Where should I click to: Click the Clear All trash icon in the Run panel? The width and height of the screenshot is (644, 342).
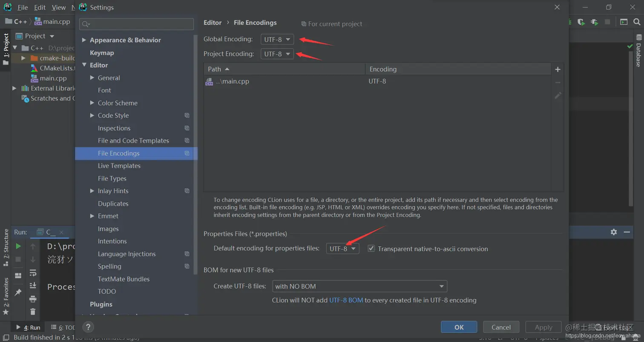tap(33, 312)
